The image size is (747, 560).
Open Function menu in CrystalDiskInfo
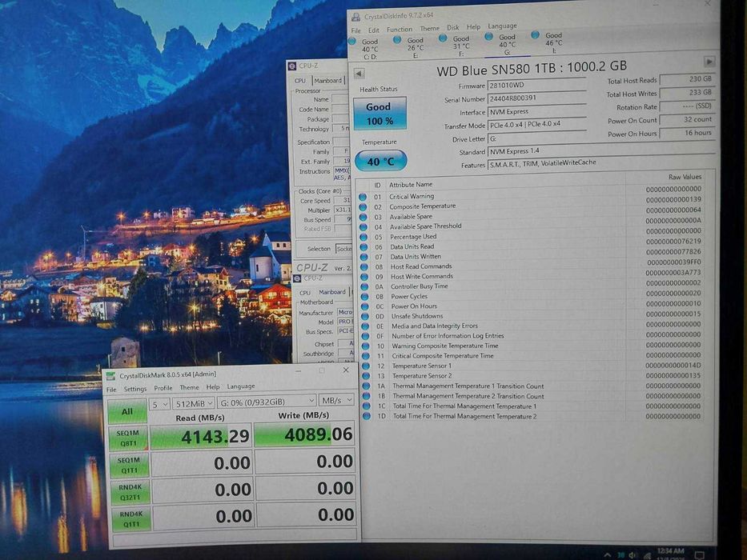(400, 29)
